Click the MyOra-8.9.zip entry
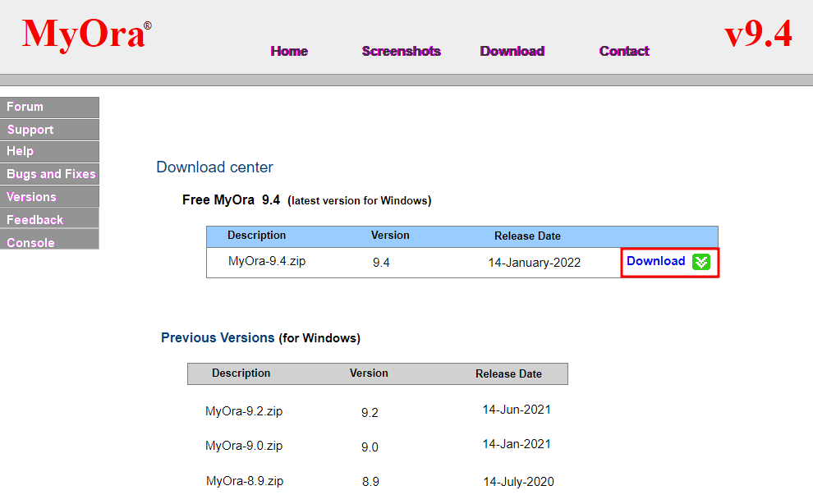This screenshot has width=813, height=504. (x=245, y=481)
